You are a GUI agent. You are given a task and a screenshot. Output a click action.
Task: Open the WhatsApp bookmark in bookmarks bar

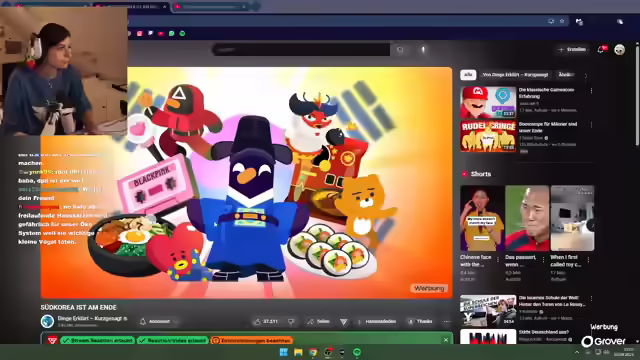click(x=171, y=33)
